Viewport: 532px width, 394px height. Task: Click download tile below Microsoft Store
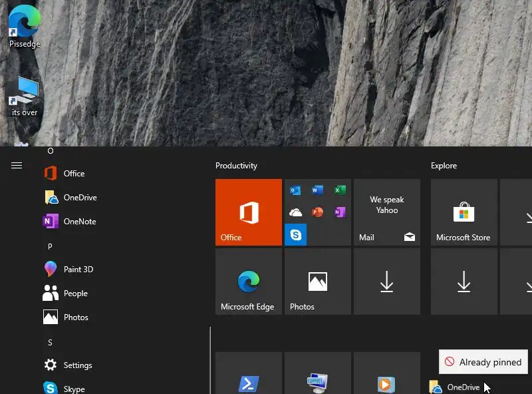coord(464,282)
